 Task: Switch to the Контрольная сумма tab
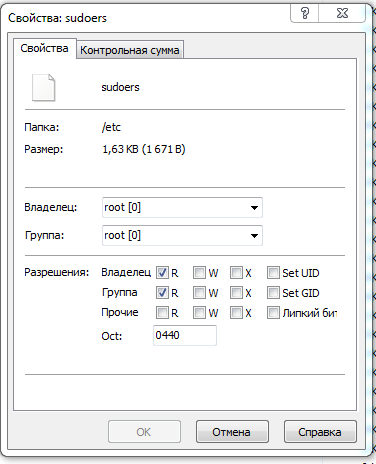(x=130, y=50)
